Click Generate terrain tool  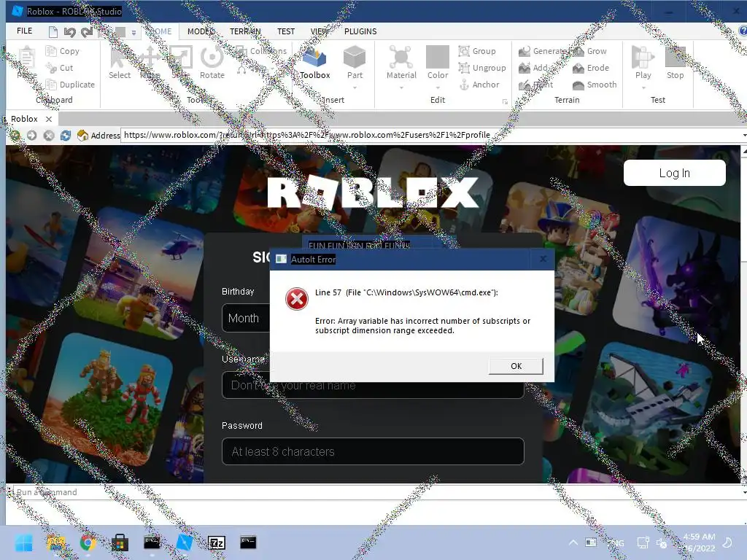click(543, 51)
